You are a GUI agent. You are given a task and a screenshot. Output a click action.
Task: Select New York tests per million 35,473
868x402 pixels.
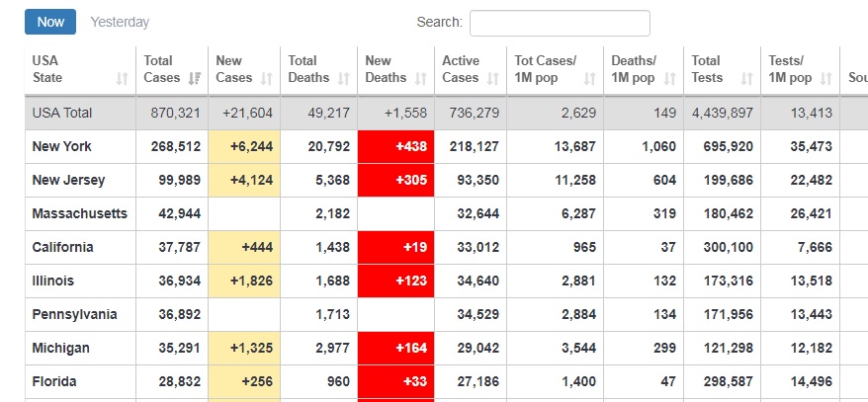click(x=811, y=146)
